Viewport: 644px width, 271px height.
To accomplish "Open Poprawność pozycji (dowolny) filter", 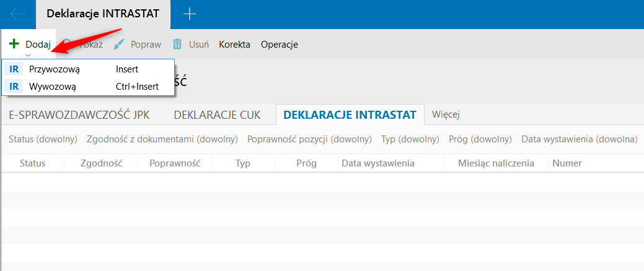I will (309, 139).
